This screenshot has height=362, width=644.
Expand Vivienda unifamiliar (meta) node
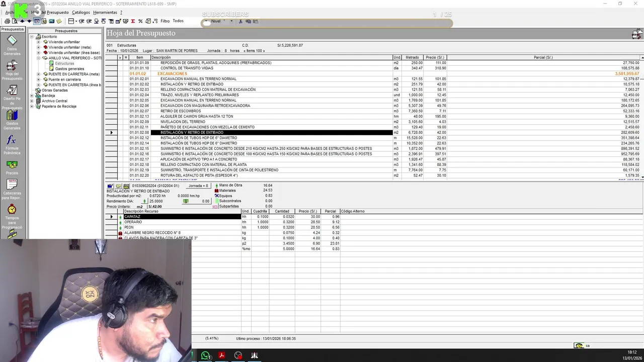[x=38, y=47]
